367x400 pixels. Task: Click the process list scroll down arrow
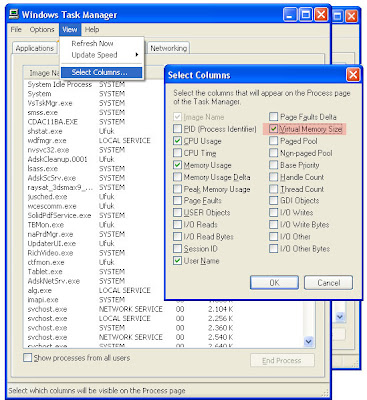309,341
